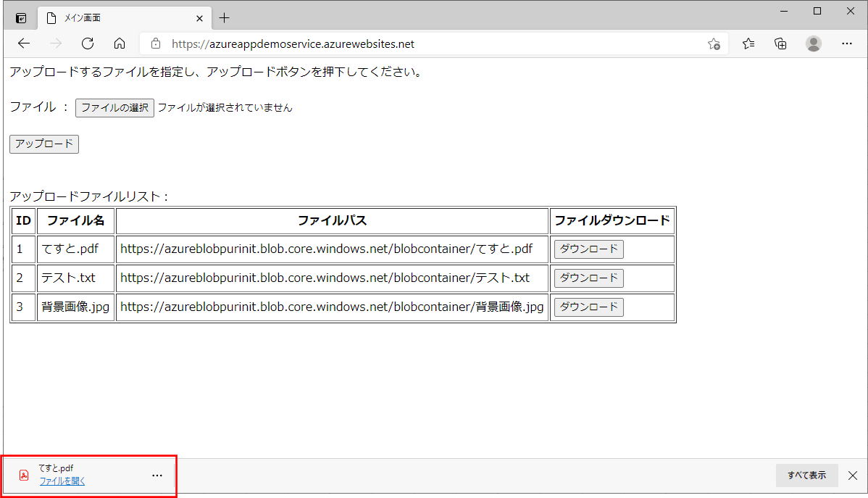Click the back navigation arrow
Image resolution: width=868 pixels, height=498 pixels.
point(24,43)
